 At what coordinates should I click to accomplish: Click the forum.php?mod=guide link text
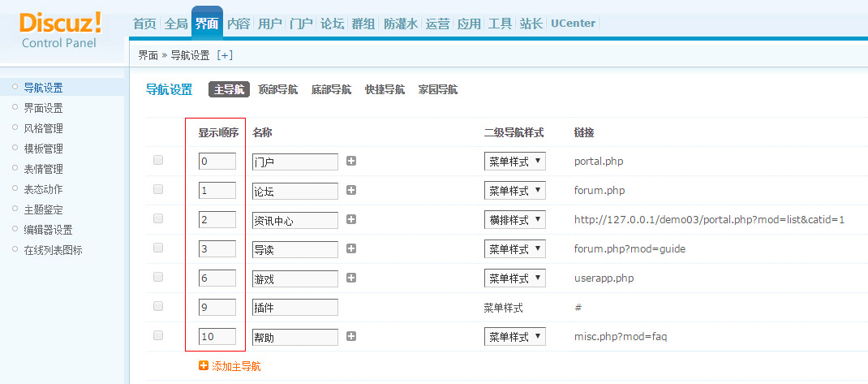tap(630, 248)
